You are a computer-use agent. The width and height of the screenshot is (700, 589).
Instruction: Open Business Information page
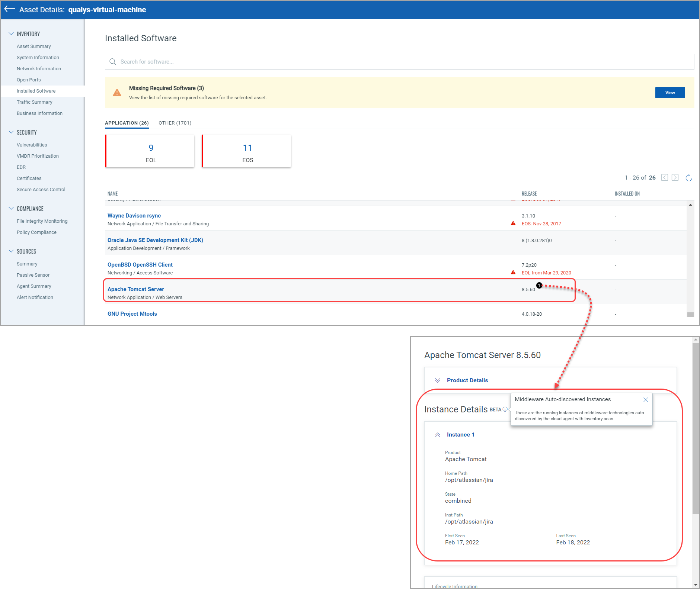(x=39, y=113)
